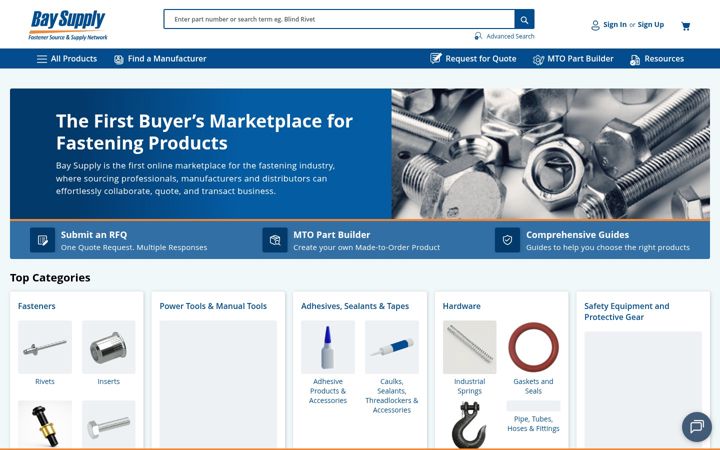This screenshot has width=720, height=450.
Task: Click the Request for Quote icon
Action: (436, 58)
